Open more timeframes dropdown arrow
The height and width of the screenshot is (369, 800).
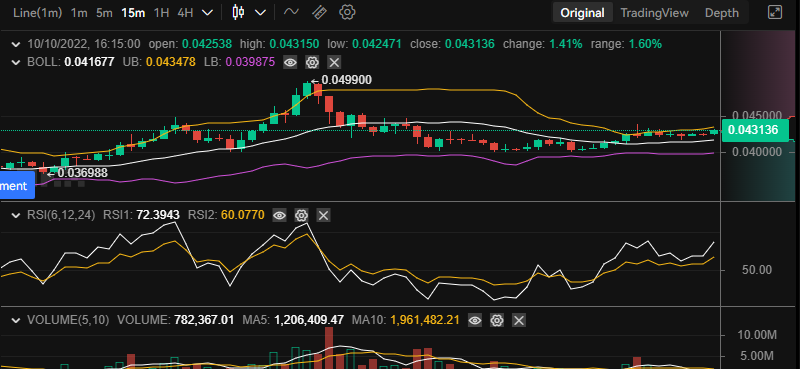(207, 13)
